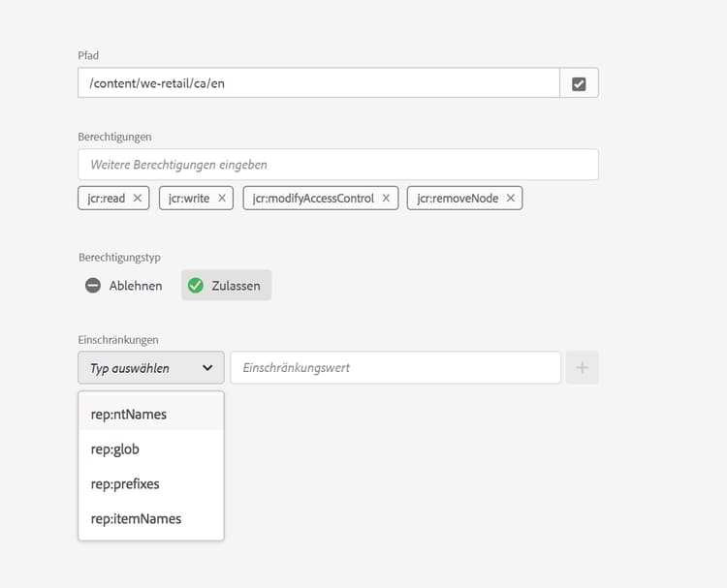The width and height of the screenshot is (727, 588).
Task: Remove the jcr:removeNode permission tag
Action: point(511,199)
